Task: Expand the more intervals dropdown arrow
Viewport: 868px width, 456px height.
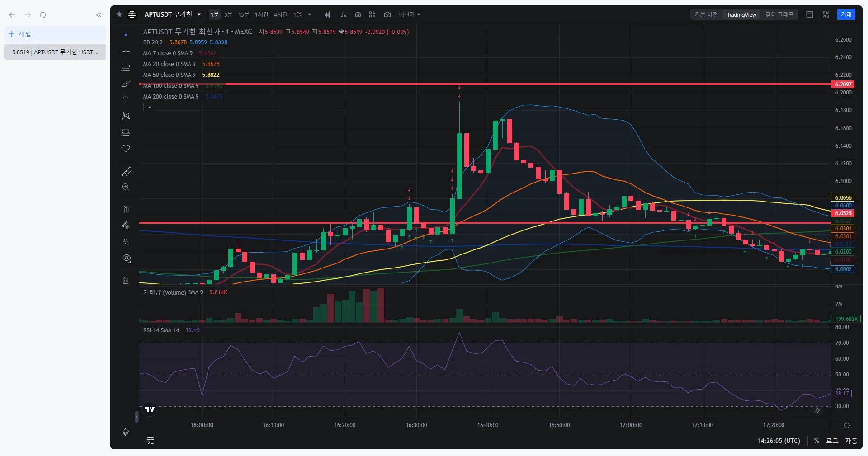Action: coord(310,14)
